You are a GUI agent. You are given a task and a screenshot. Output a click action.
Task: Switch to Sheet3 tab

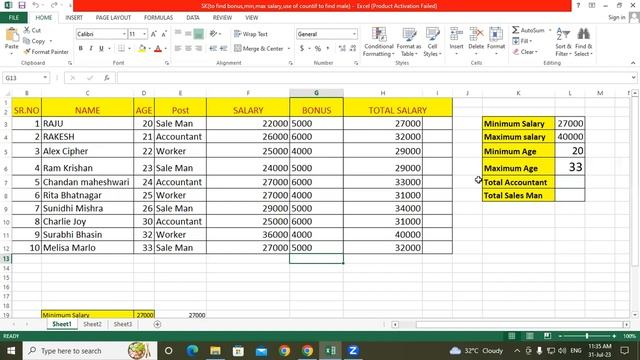[x=122, y=324]
